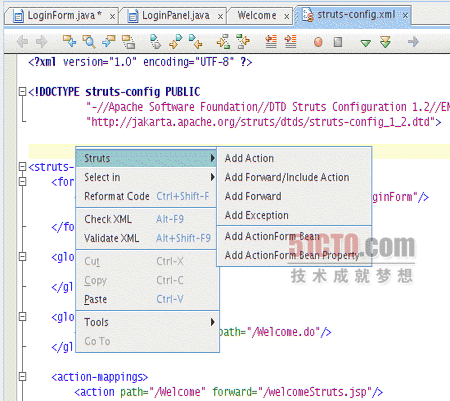Click the start macro recording icon

point(318,42)
